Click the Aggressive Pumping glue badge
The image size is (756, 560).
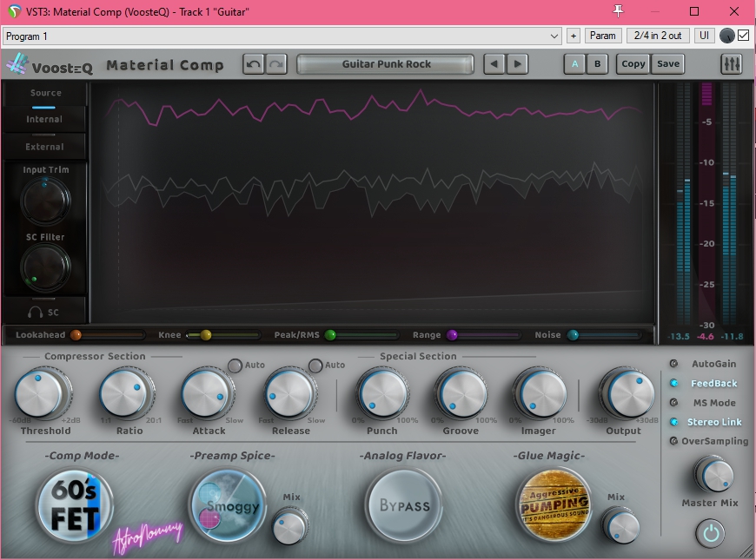[554, 505]
